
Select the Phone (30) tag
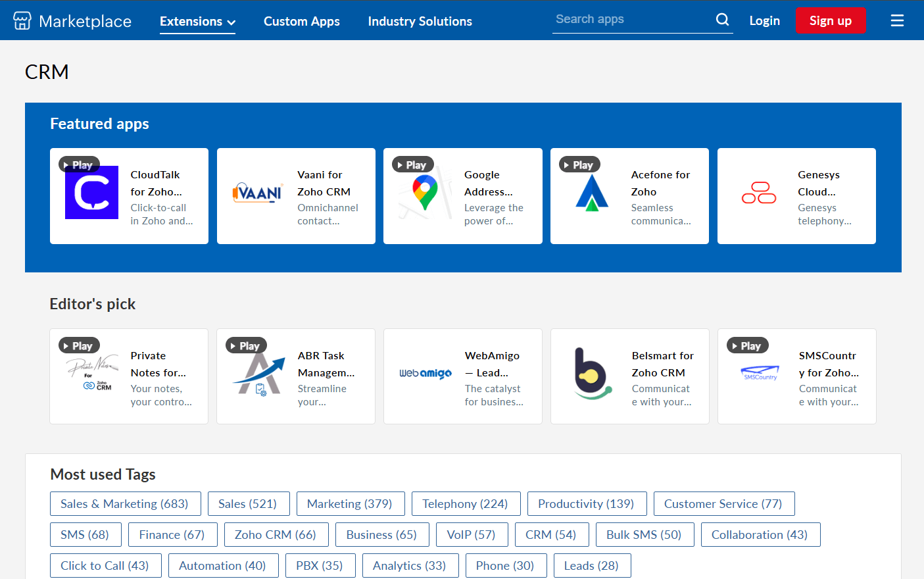point(506,566)
